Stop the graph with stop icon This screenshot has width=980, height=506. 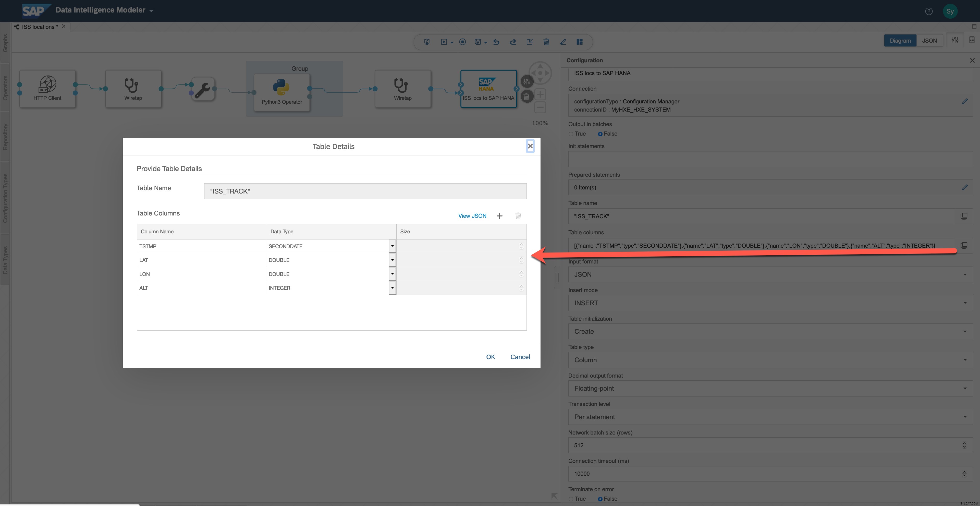coord(462,42)
